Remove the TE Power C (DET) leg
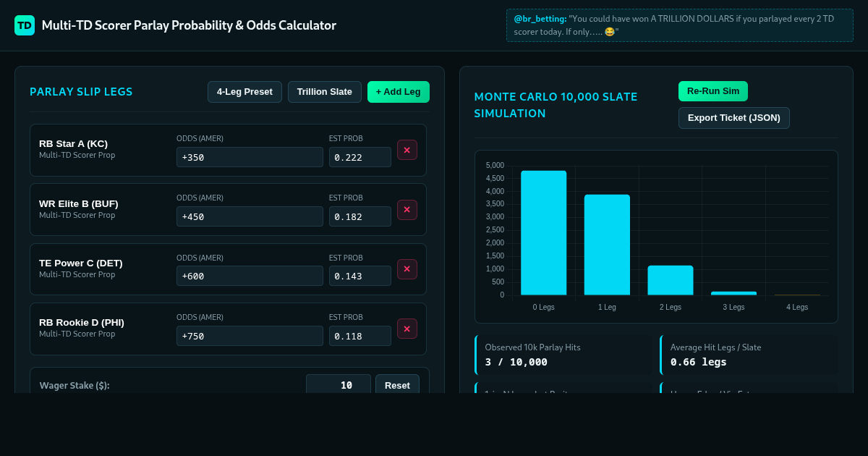The width and height of the screenshot is (868, 456). (407, 269)
